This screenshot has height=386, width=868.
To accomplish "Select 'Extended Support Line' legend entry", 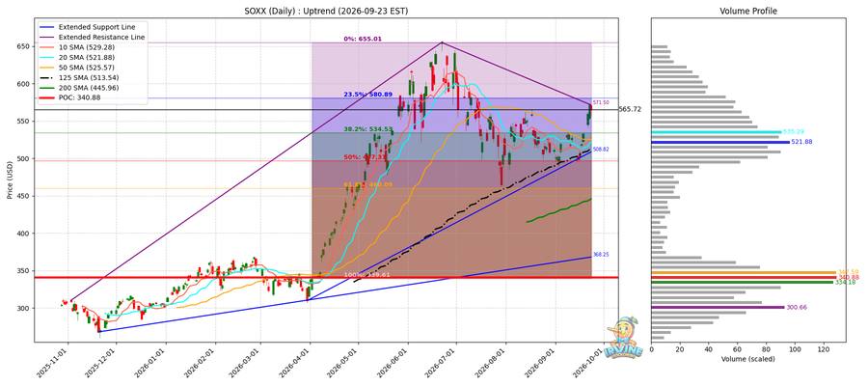I will (87, 27).
